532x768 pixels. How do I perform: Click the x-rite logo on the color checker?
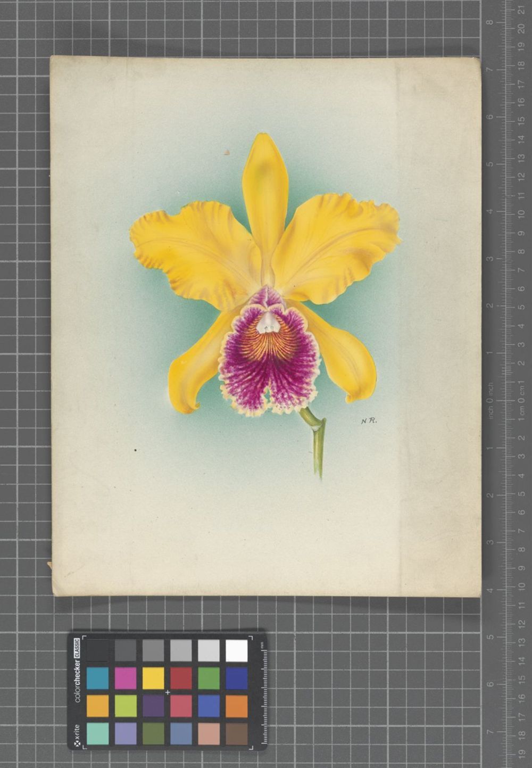point(77,735)
